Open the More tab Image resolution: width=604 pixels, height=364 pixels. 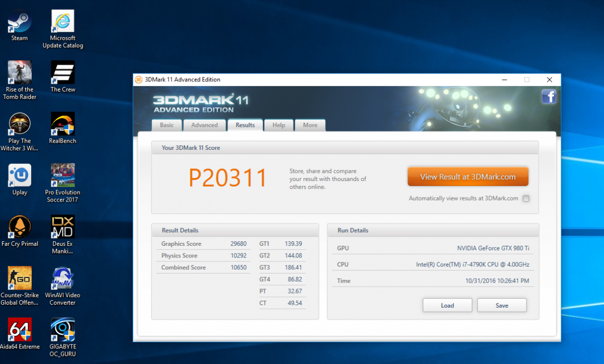[x=310, y=125]
